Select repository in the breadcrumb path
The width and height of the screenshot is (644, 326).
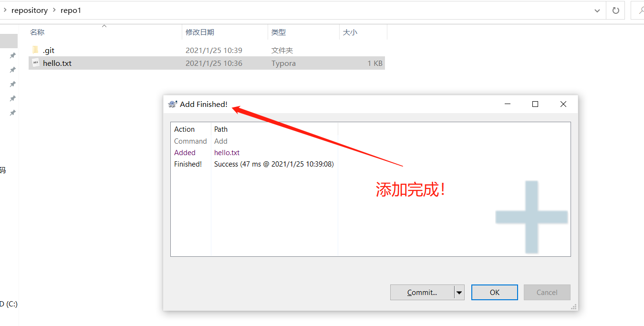30,10
